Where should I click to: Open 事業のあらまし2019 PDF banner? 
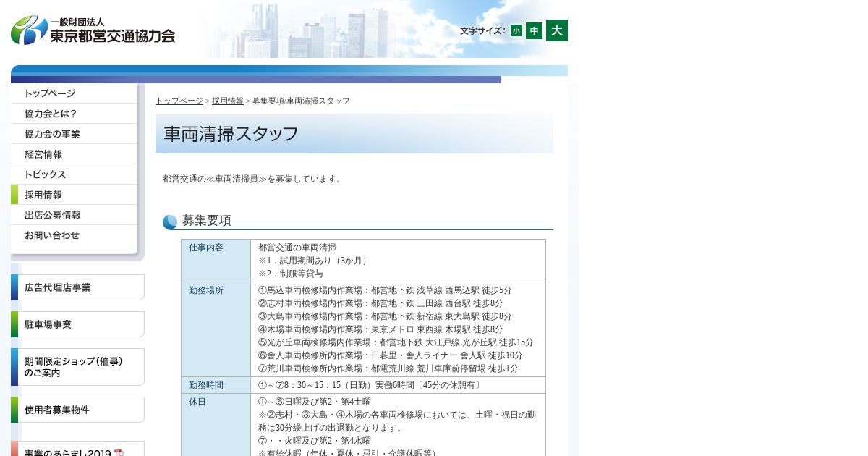click(x=77, y=449)
